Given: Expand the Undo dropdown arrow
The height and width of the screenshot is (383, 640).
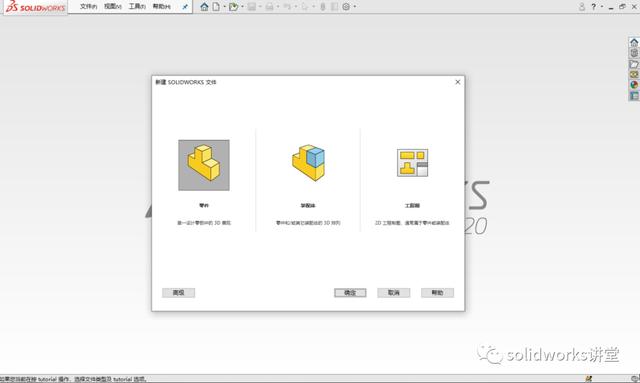Looking at the screenshot, I should (x=295, y=7).
